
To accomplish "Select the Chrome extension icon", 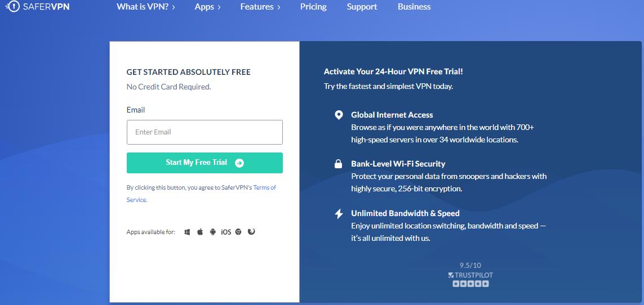I will pyautogui.click(x=238, y=232).
